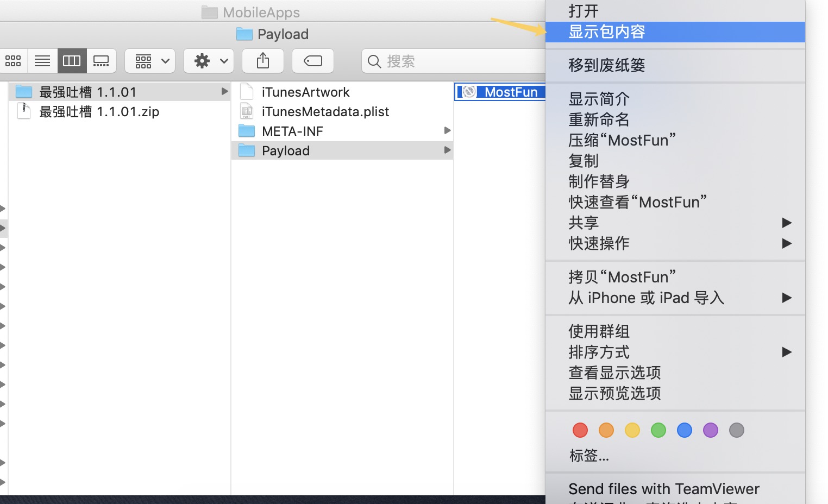
Task: Select the MostFun app icon
Action: pyautogui.click(x=468, y=92)
